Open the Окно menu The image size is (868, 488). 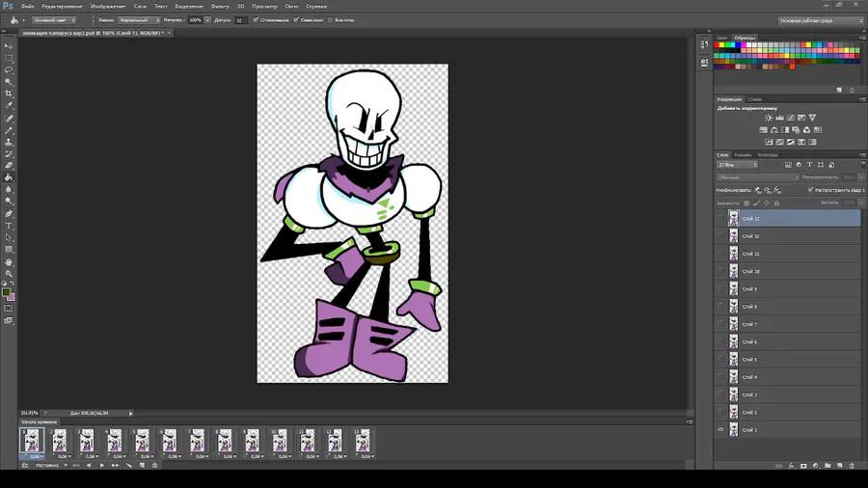click(291, 6)
